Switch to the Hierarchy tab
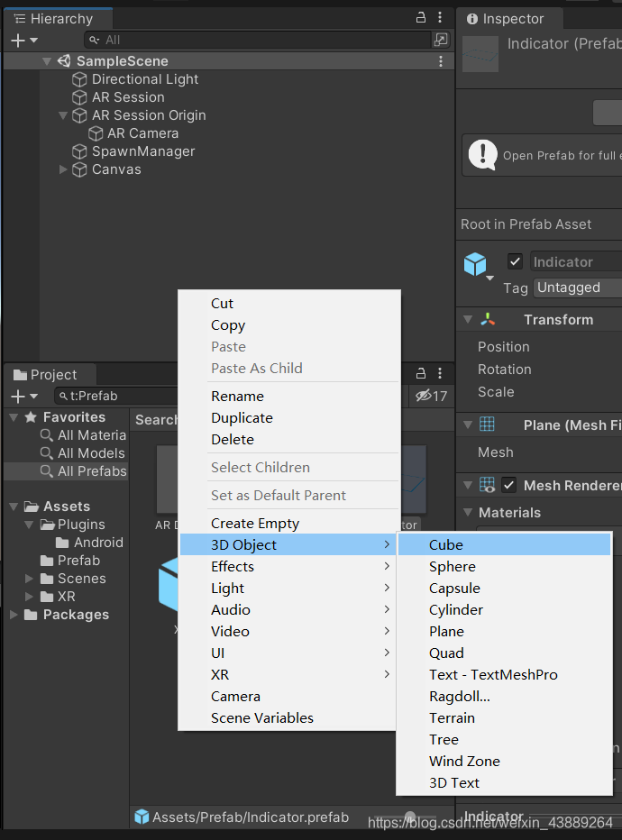This screenshot has width=622, height=840. pos(58,19)
